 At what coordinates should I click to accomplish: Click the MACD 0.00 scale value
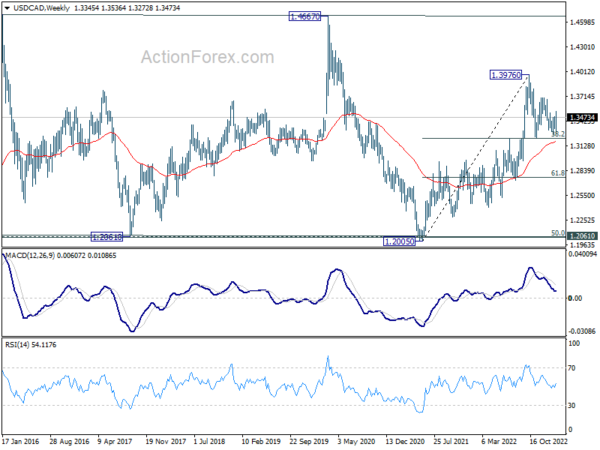pos(575,298)
